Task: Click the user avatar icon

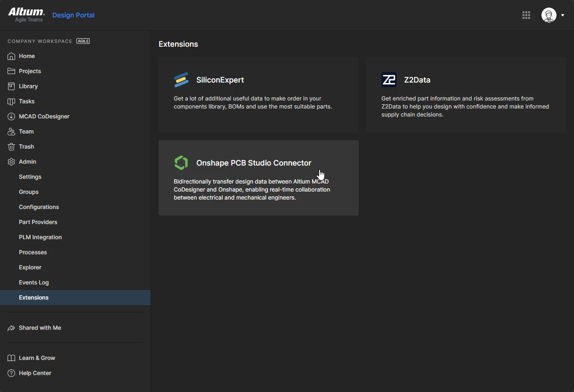Action: [x=549, y=15]
